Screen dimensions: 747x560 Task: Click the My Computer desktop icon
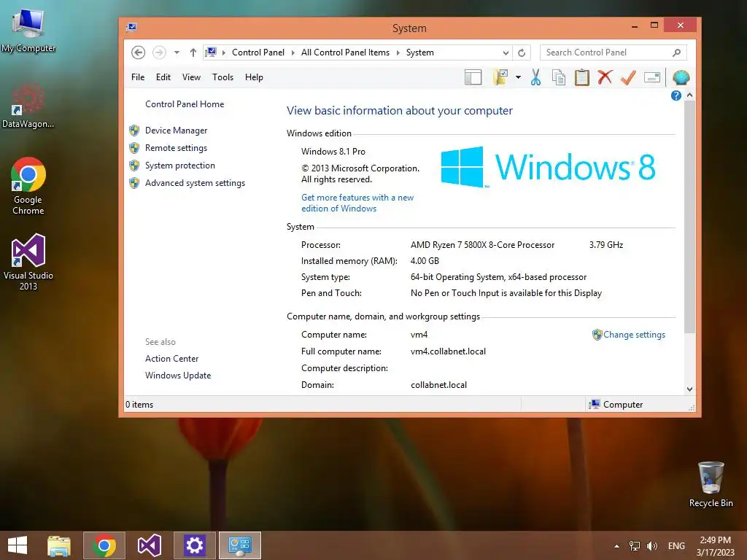point(28,29)
